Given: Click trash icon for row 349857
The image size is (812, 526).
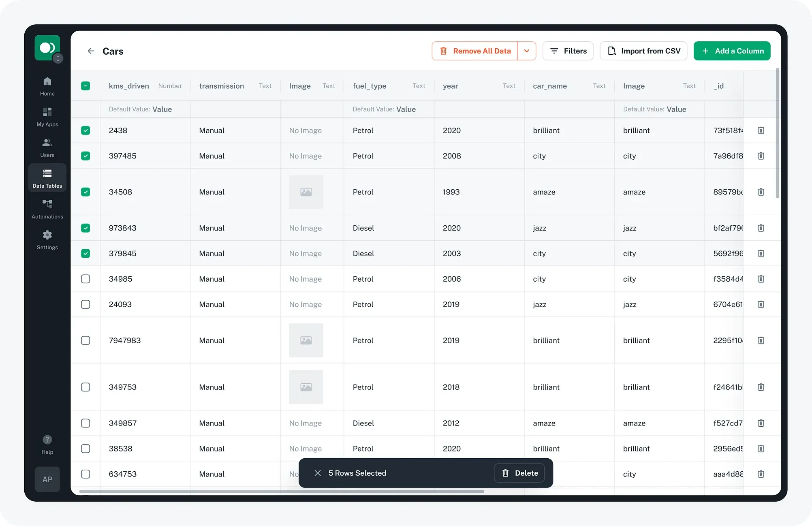Looking at the screenshot, I should [x=761, y=423].
